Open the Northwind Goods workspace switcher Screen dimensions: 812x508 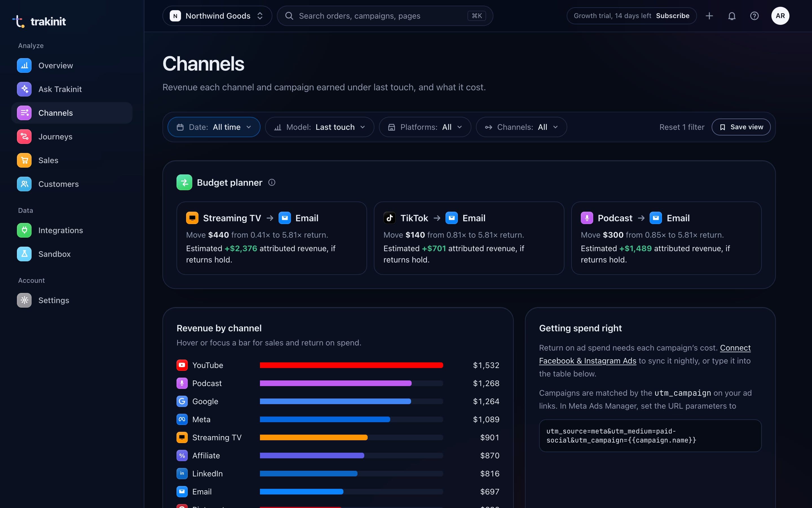click(x=217, y=16)
